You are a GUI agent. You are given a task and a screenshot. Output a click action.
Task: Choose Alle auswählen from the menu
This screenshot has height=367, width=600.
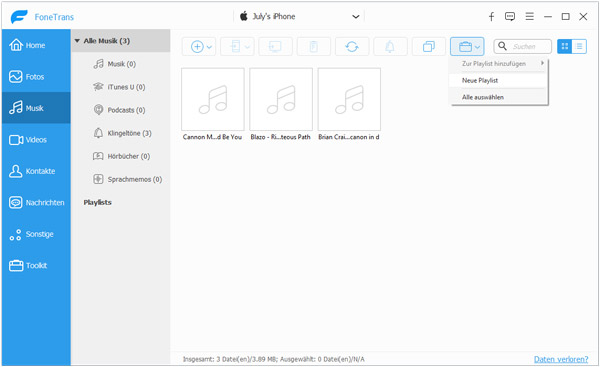pos(499,97)
